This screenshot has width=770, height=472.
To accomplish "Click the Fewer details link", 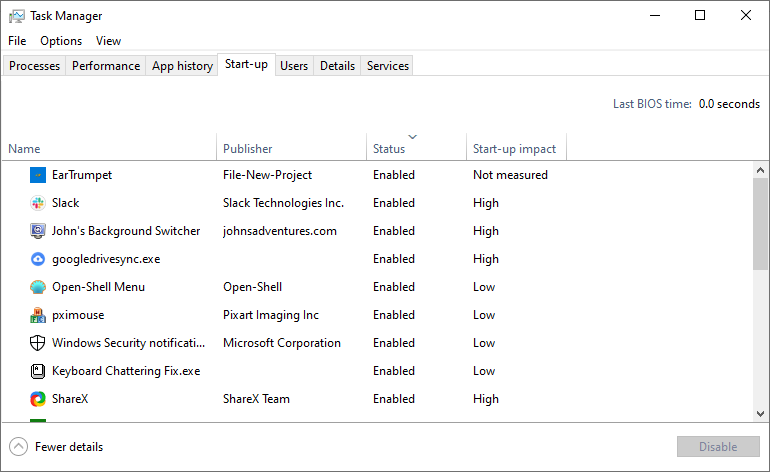I will [x=69, y=447].
